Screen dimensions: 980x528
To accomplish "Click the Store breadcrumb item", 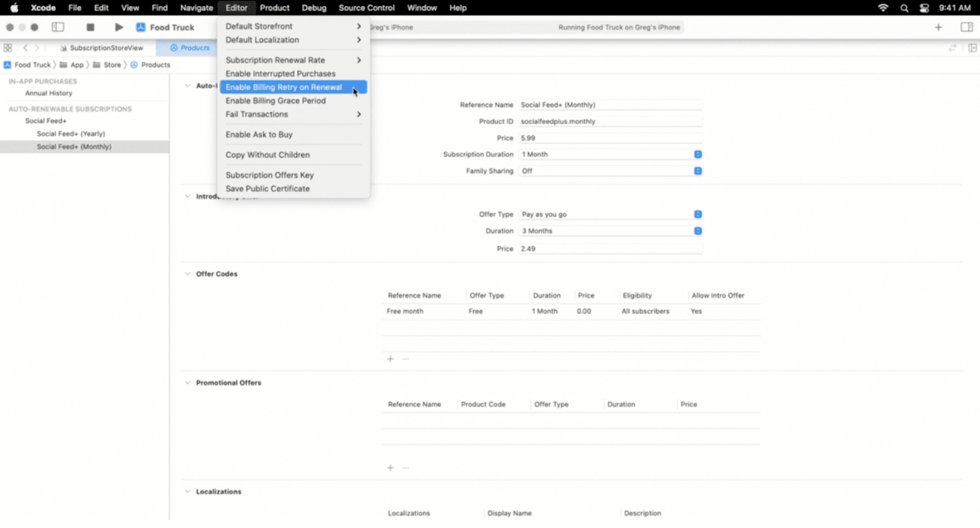I will pyautogui.click(x=107, y=65).
